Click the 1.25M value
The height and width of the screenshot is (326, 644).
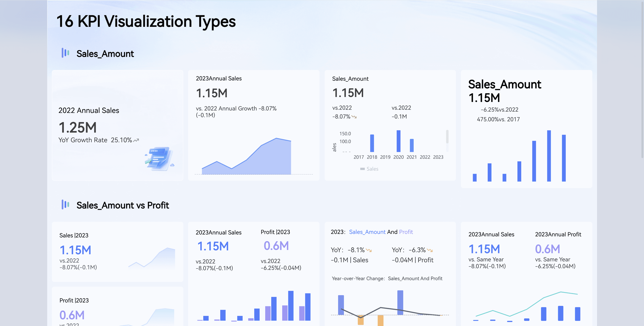tap(78, 128)
